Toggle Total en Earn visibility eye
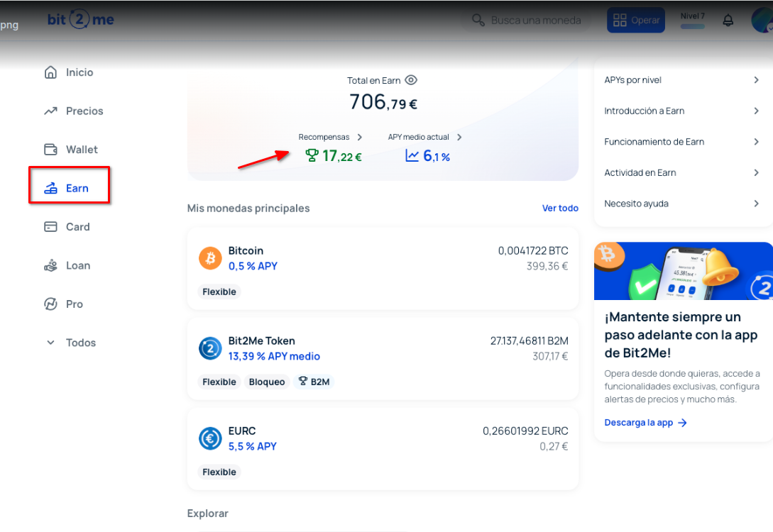Viewport: 773px width, 532px height. coord(411,79)
